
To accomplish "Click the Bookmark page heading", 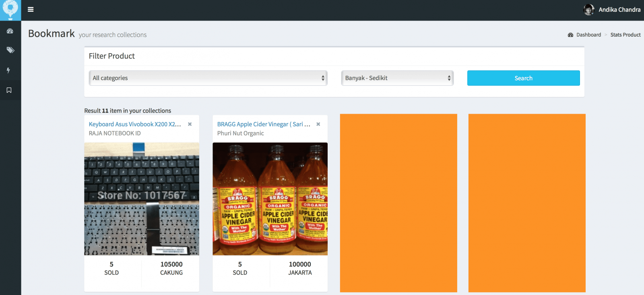I will pos(52,33).
